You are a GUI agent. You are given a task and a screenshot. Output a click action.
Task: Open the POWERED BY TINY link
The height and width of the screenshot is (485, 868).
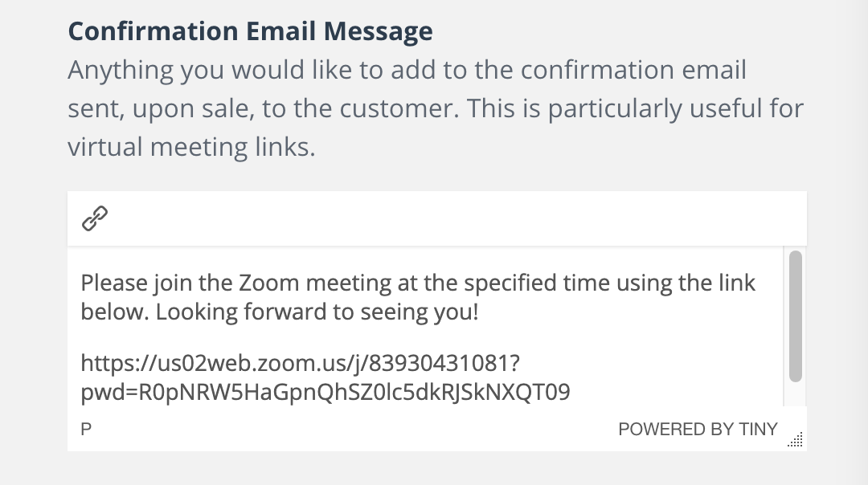(x=698, y=429)
